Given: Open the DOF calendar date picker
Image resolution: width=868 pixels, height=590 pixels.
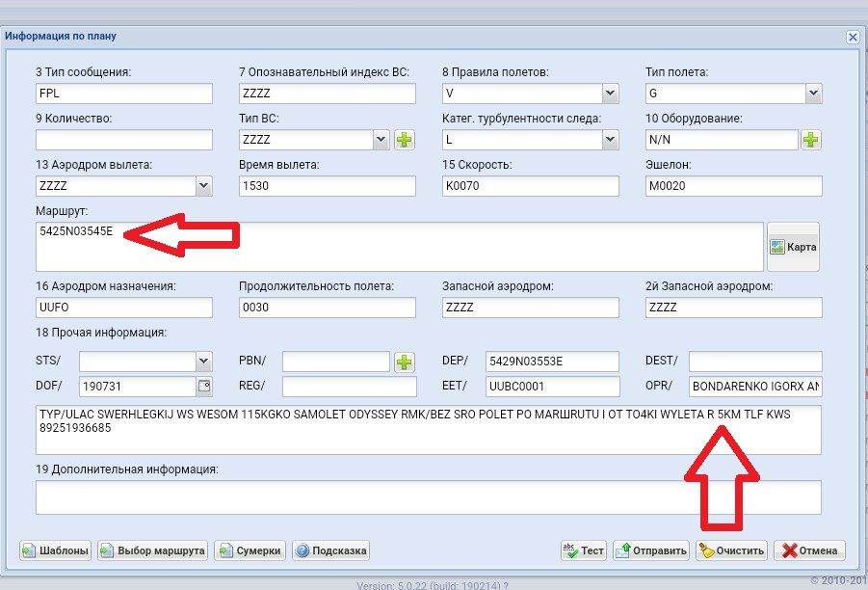Looking at the screenshot, I should pos(203,387).
